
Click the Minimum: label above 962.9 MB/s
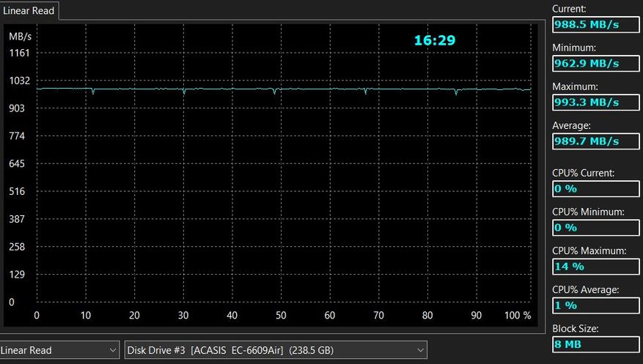click(x=573, y=48)
